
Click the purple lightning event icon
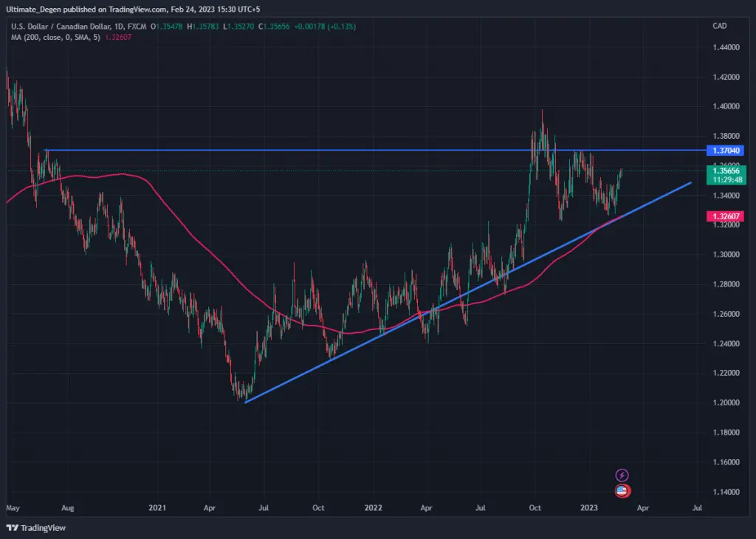[622, 476]
